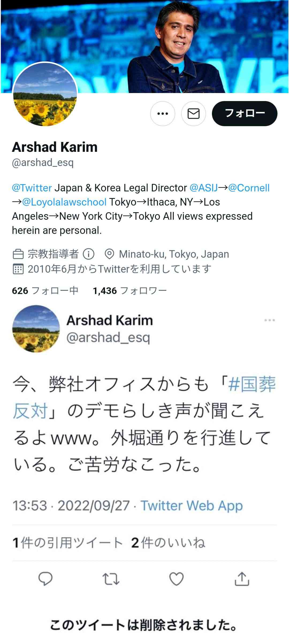Open the tweet's three-dot overflow menu

tap(269, 320)
